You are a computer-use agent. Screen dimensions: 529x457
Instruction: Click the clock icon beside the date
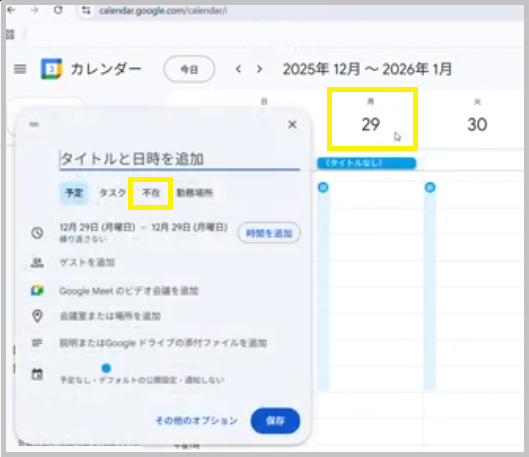click(x=37, y=233)
